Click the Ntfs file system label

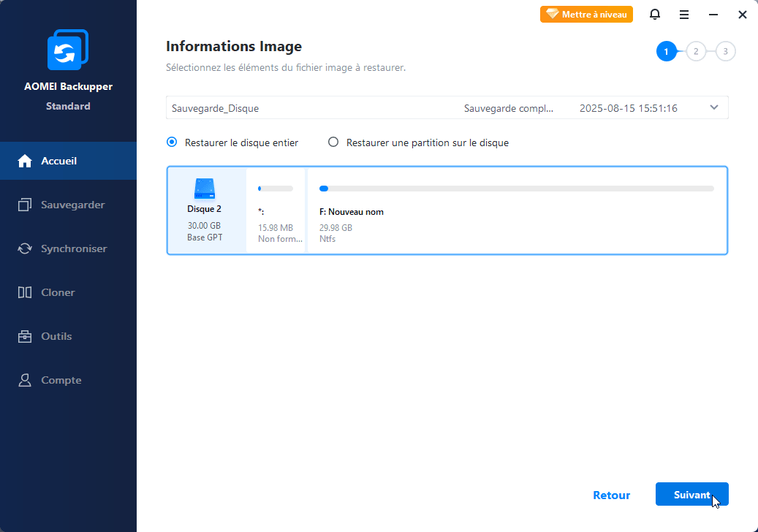coord(327,239)
